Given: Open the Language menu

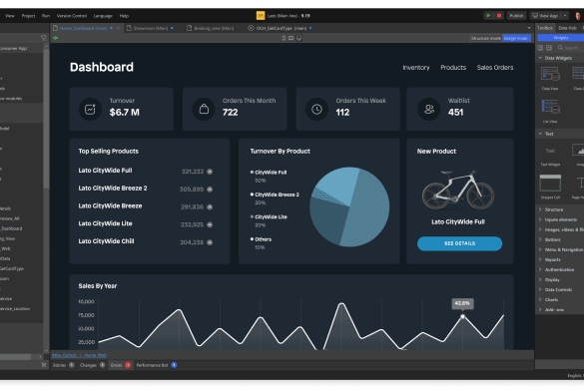Looking at the screenshot, I should pos(103,16).
